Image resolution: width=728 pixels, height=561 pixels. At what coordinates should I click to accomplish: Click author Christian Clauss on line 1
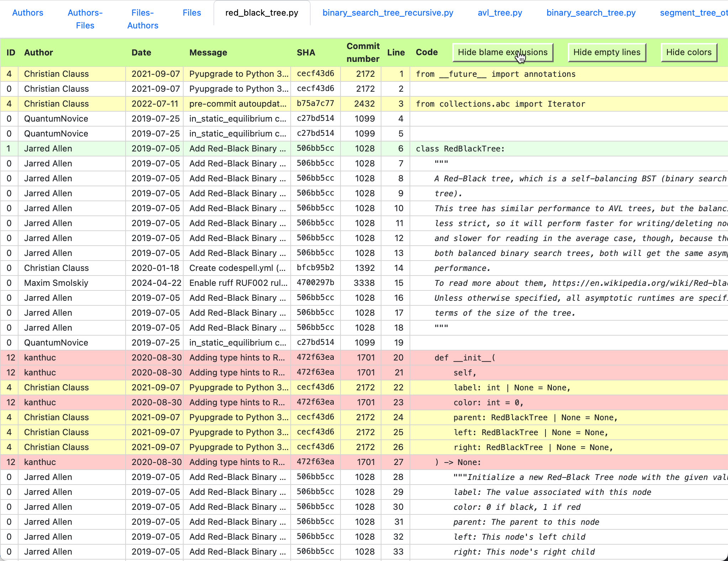tap(56, 74)
